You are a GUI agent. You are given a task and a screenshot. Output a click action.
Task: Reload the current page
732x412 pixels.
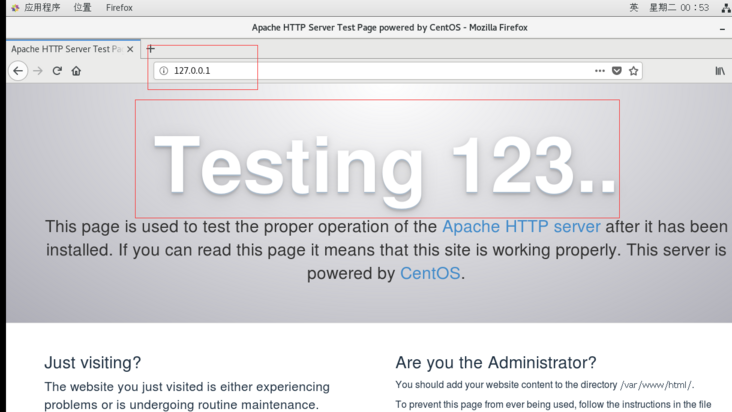coord(57,71)
